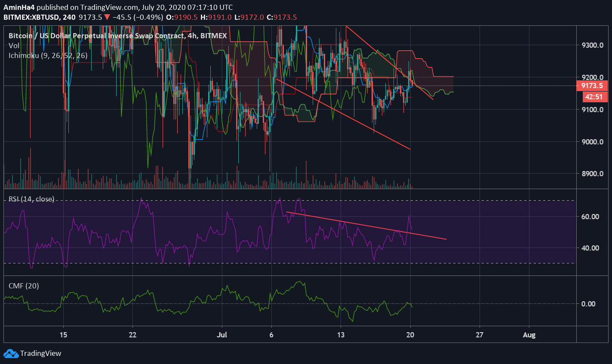Click the 9300.0 price axis label

click(x=592, y=45)
